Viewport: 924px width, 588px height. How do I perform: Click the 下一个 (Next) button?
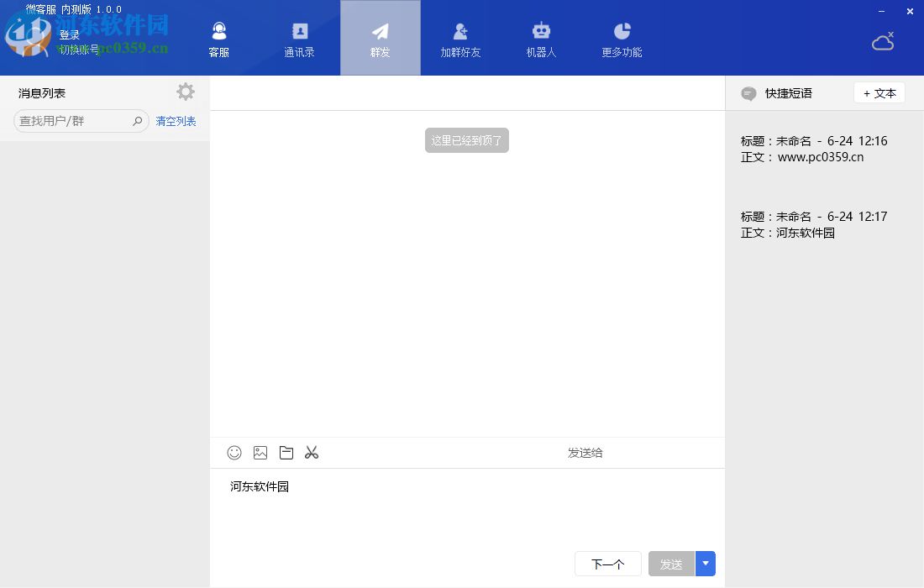[x=607, y=564]
